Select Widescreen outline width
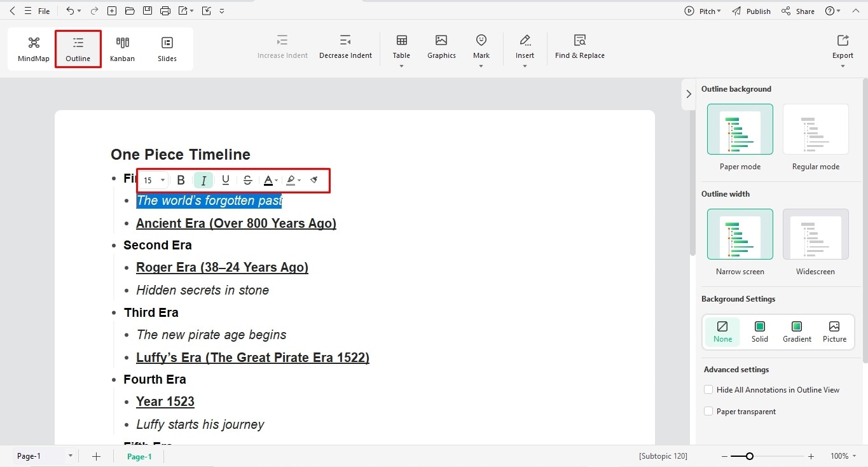The image size is (868, 467). pos(816,234)
